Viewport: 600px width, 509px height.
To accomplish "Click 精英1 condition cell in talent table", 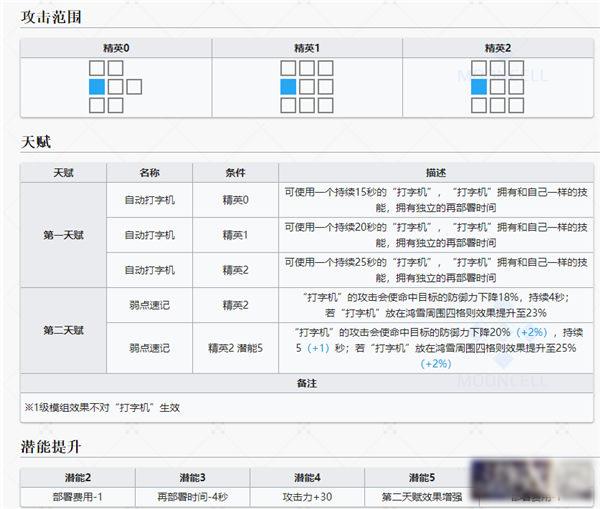I will 235,235.
